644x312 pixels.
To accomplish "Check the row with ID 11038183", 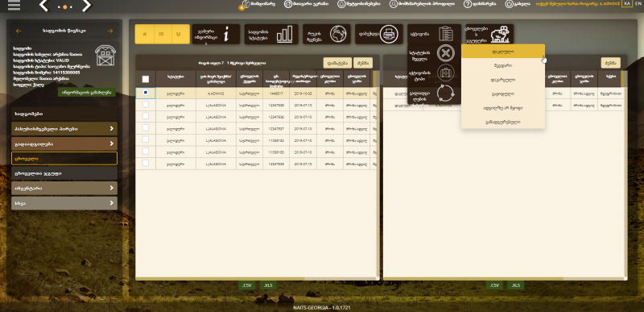I will click(x=146, y=152).
